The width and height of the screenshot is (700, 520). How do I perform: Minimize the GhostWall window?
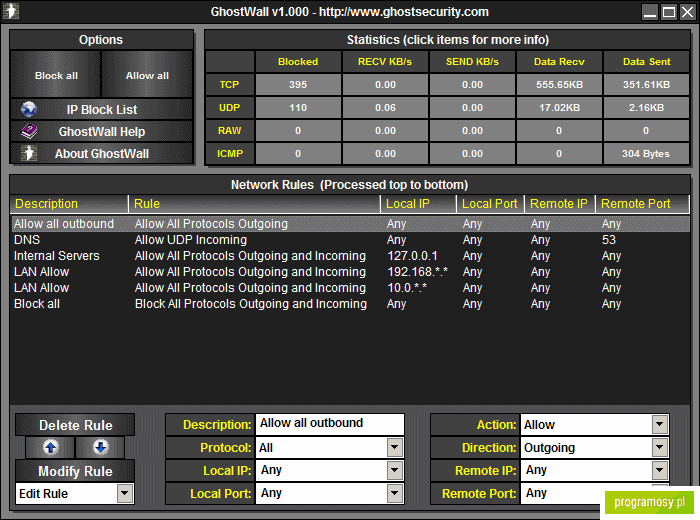pos(650,12)
